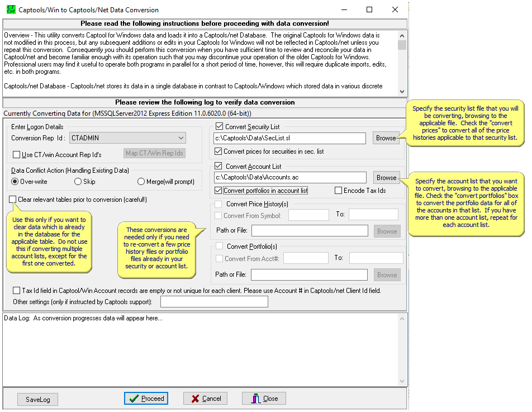The width and height of the screenshot is (532, 412).
Task: Click the instructions scrollbar thumb
Action: [x=402, y=45]
